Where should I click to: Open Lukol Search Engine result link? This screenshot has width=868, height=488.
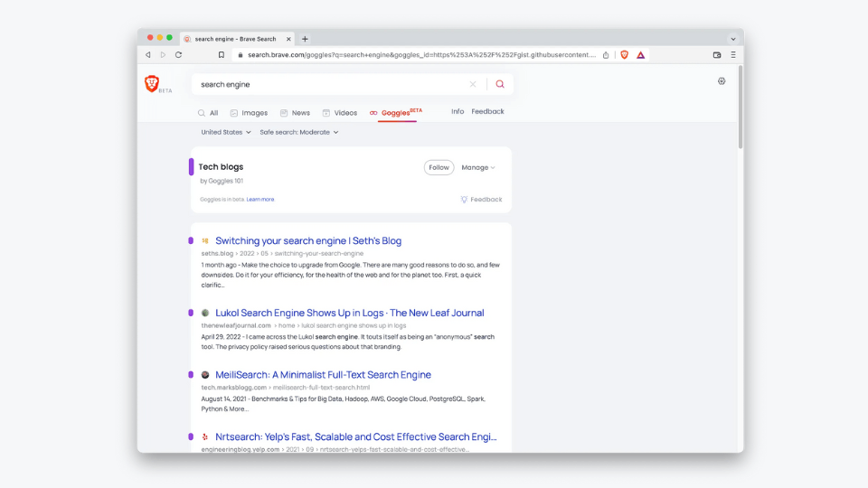pos(350,313)
